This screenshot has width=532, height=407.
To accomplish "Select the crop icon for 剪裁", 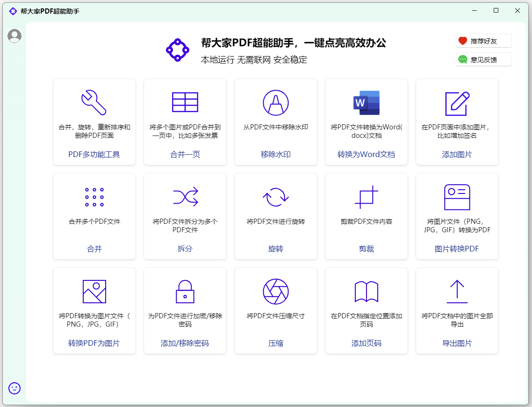I will click(366, 197).
